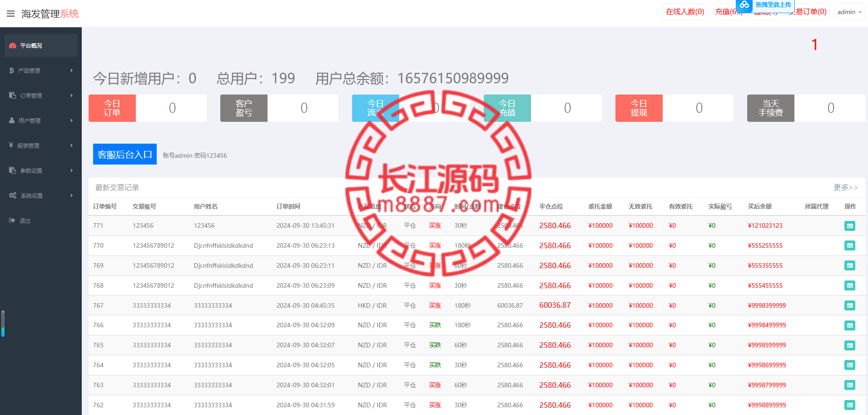Open the 参数设置 sidebar menu
The height and width of the screenshot is (415, 868).
[41, 170]
